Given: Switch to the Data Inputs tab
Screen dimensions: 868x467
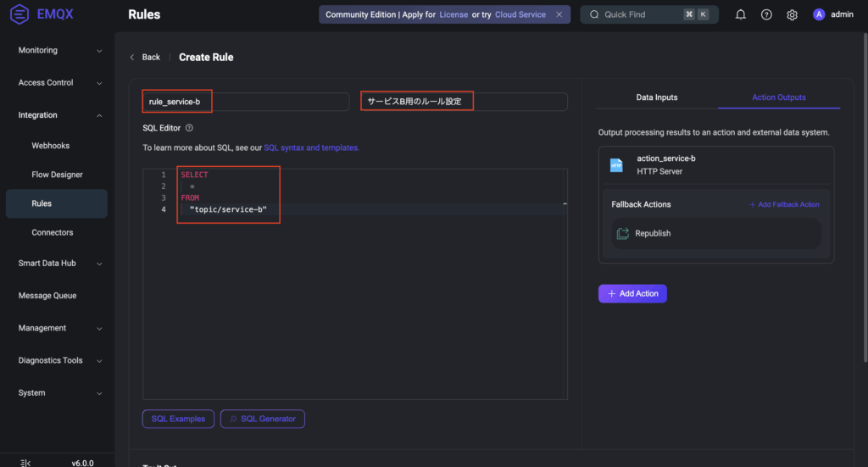Looking at the screenshot, I should point(657,97).
